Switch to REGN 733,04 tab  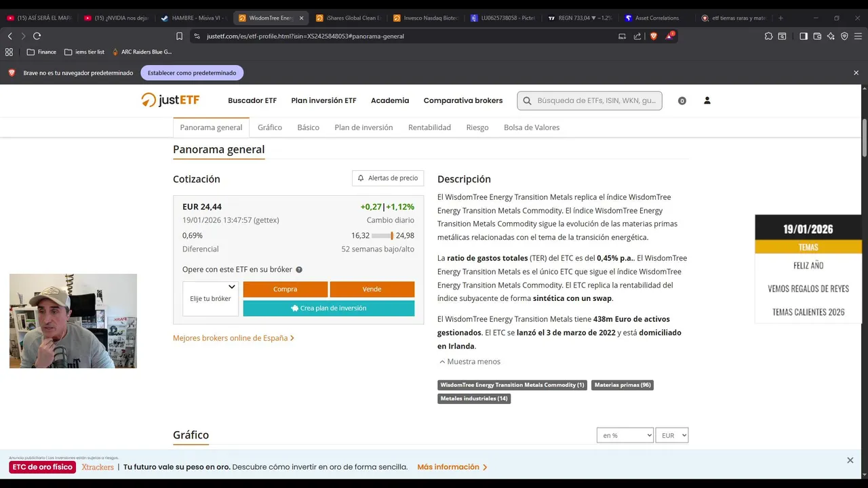(580, 18)
